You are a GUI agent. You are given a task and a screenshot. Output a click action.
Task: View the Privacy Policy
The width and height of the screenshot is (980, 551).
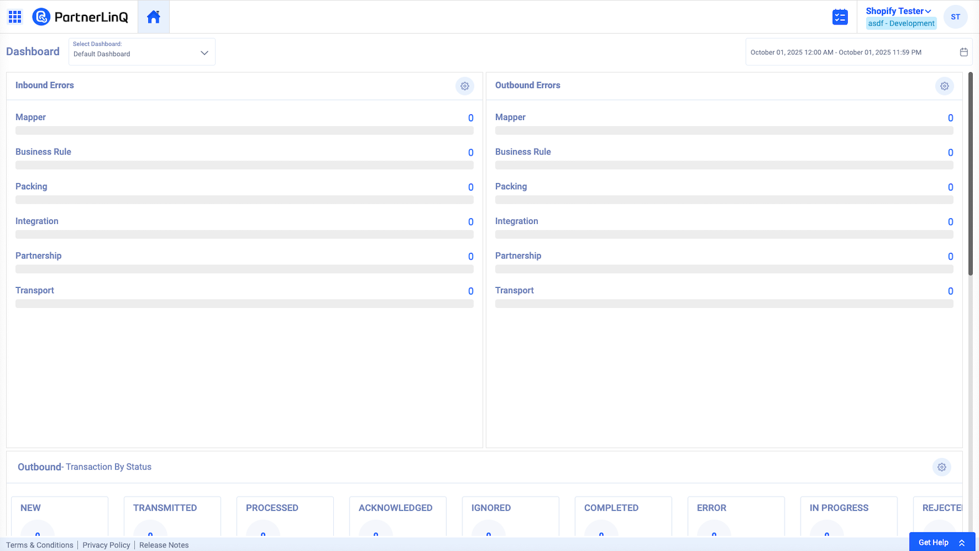click(106, 545)
